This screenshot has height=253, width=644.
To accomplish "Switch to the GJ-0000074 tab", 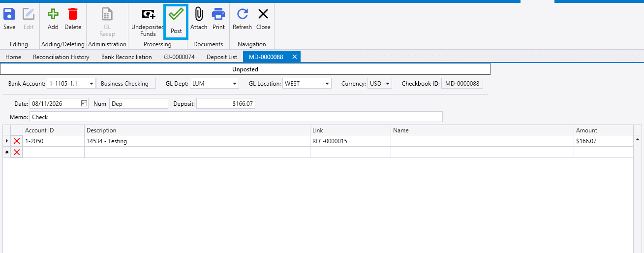I will tap(179, 57).
